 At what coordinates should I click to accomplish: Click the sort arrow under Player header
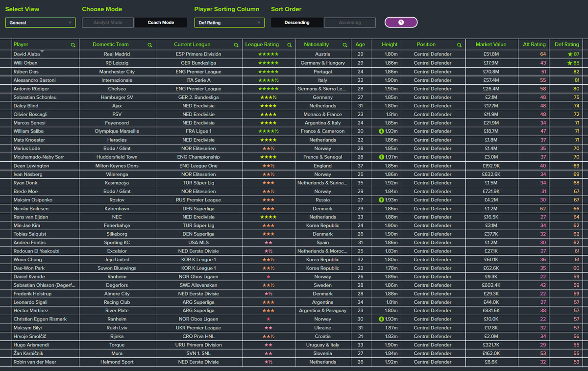click(42, 51)
